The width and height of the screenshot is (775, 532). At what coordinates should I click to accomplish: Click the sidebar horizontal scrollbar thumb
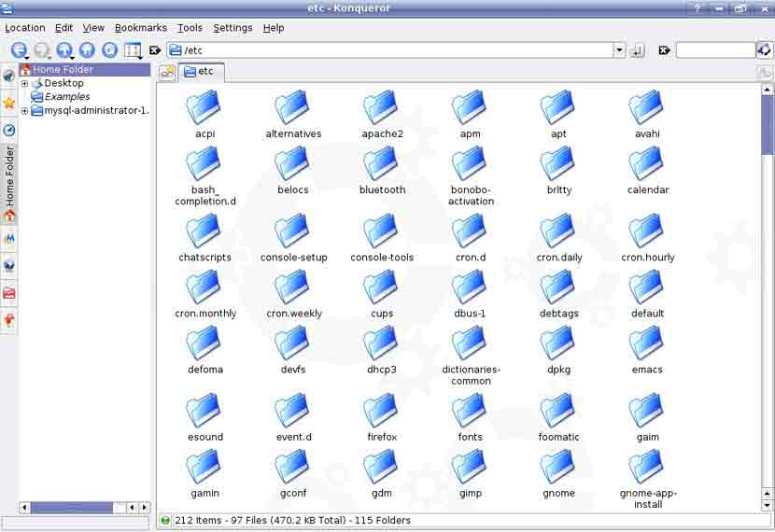pos(72,508)
